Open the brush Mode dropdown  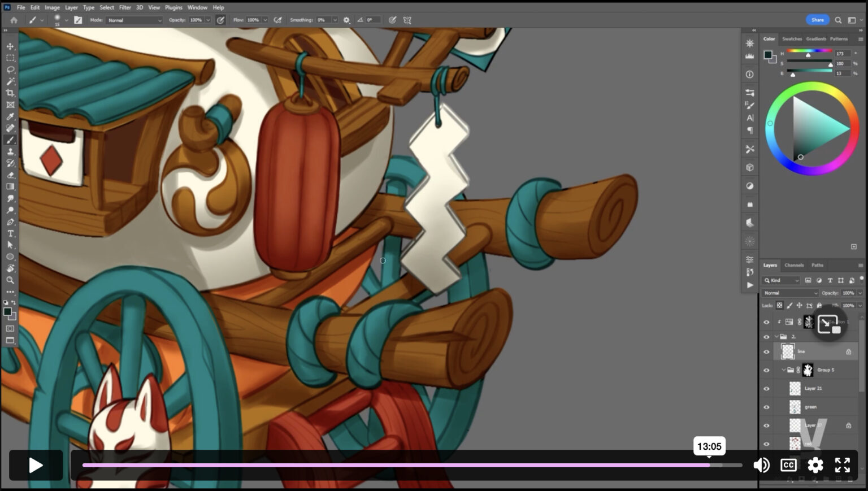pyautogui.click(x=134, y=20)
